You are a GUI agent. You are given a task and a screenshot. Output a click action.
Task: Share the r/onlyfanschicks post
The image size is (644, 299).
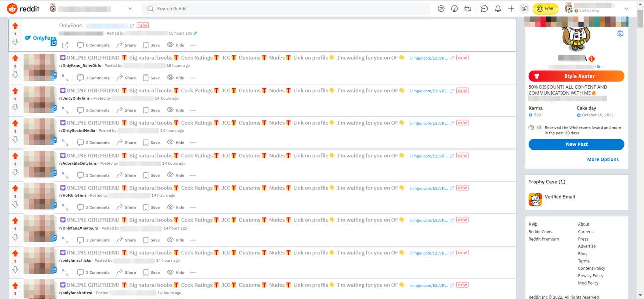click(126, 272)
